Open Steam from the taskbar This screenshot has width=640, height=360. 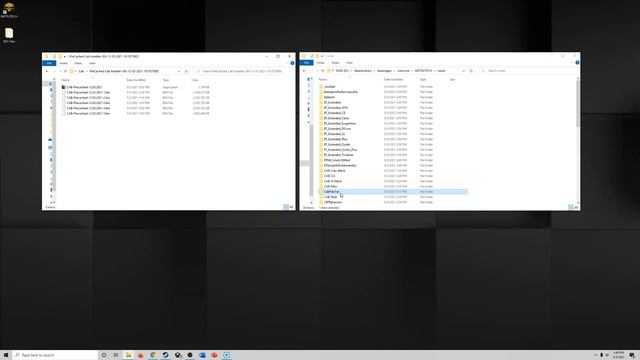coord(165,355)
